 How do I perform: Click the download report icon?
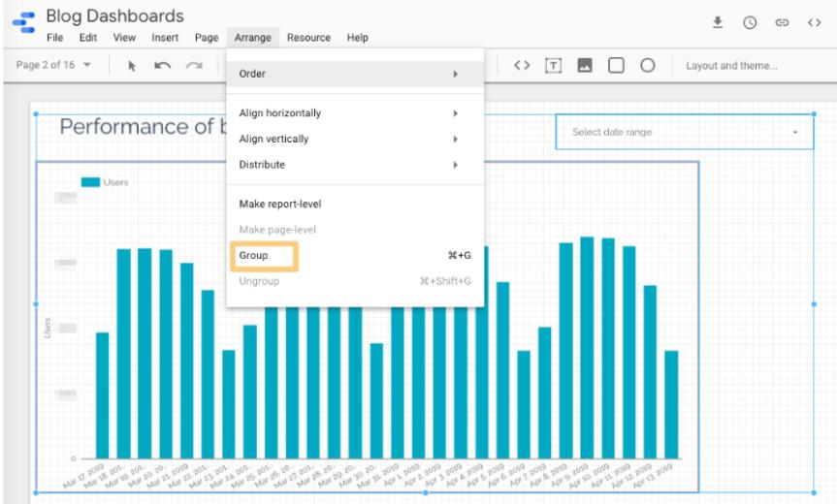(718, 22)
